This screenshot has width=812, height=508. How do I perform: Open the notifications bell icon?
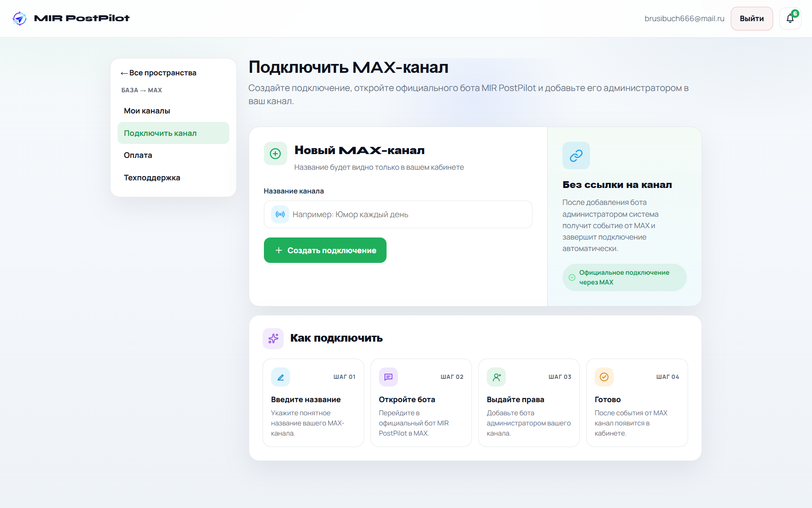(x=790, y=19)
